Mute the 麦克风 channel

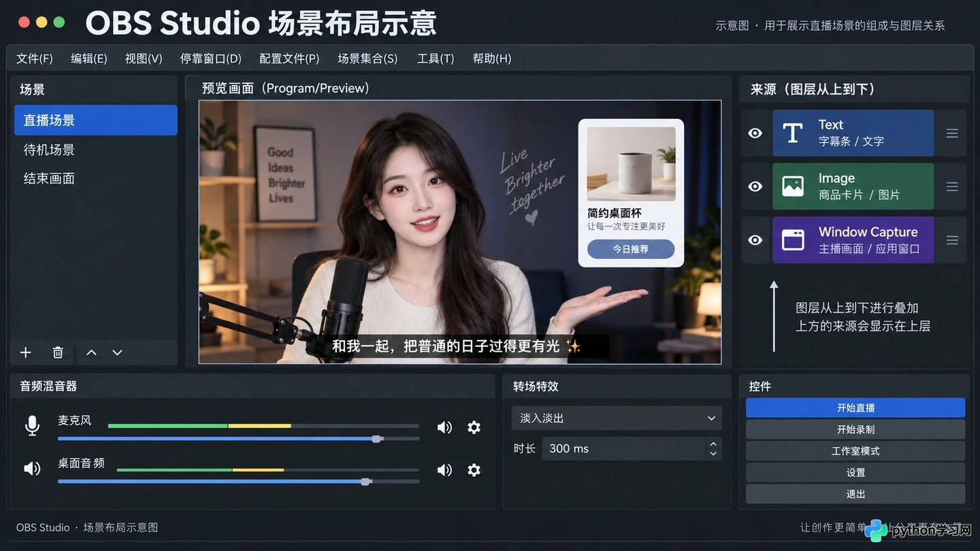coord(444,427)
